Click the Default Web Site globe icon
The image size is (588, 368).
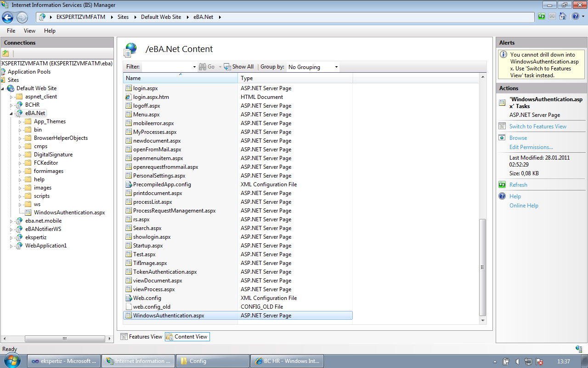[11, 88]
